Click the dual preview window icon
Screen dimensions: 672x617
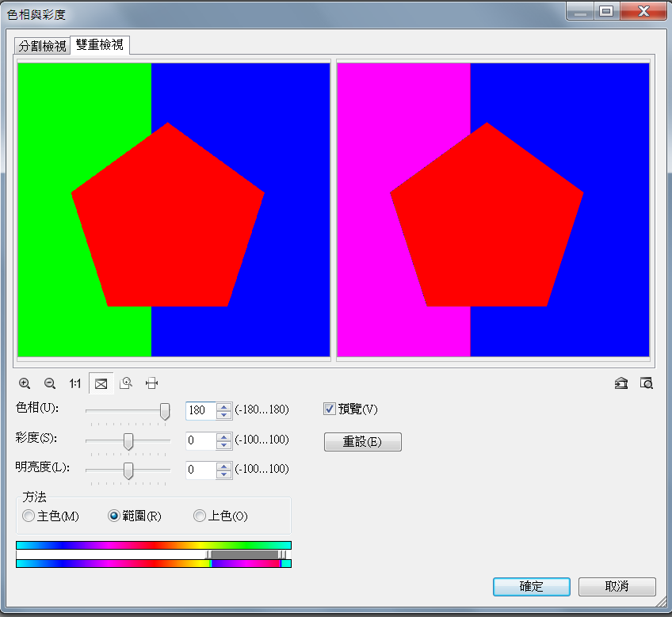(x=621, y=383)
